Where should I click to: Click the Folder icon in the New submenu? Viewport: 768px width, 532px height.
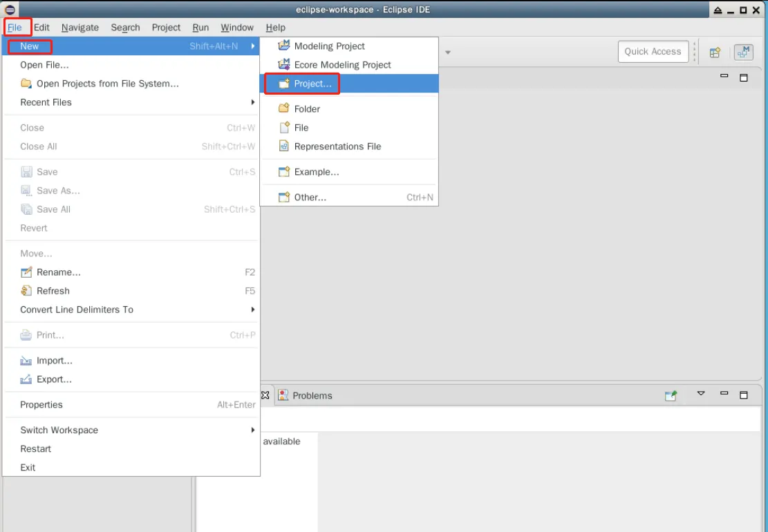284,108
